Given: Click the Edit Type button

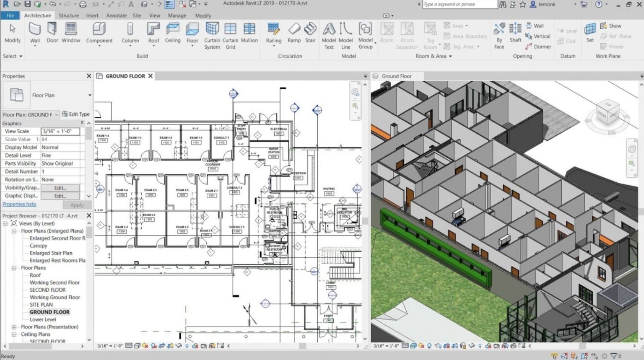Looking at the screenshot, I should coord(76,114).
